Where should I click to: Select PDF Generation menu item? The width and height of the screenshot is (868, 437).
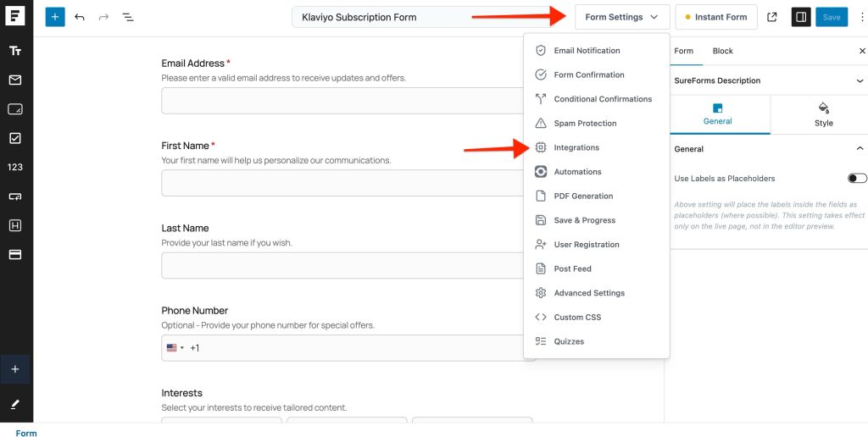[596, 196]
